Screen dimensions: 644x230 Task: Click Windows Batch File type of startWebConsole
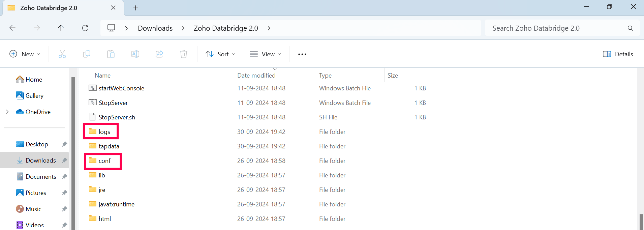click(345, 88)
